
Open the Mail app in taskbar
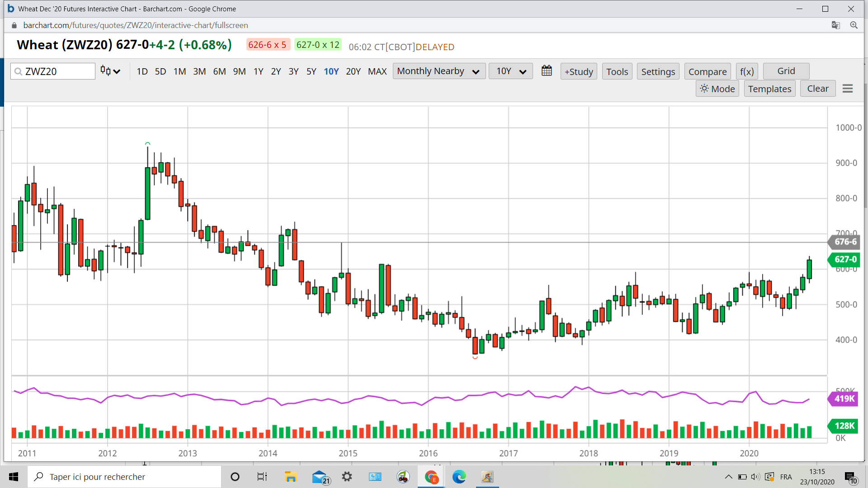320,477
